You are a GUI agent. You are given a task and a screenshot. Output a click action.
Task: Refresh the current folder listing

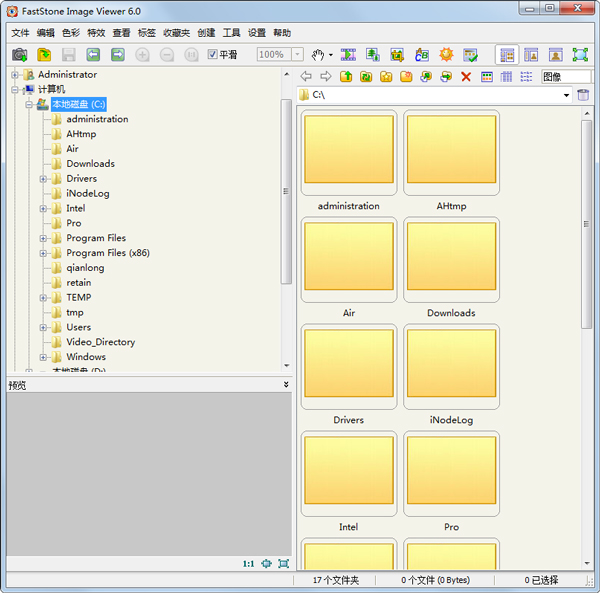click(x=366, y=77)
